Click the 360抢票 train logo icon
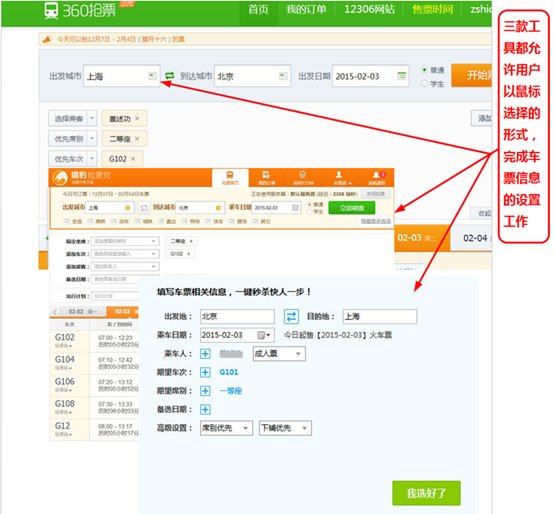This screenshot has width=554, height=514. (x=51, y=11)
